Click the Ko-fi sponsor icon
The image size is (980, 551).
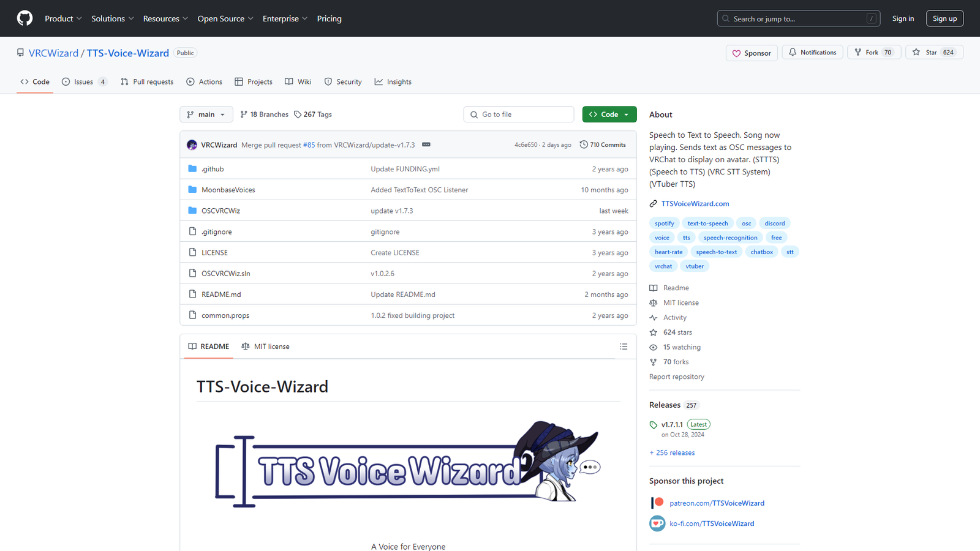coord(657,523)
